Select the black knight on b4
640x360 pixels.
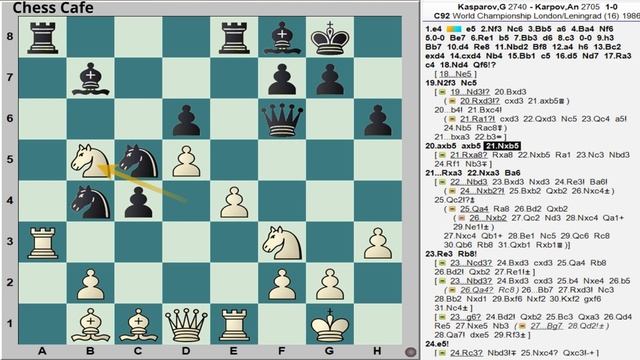click(x=90, y=202)
